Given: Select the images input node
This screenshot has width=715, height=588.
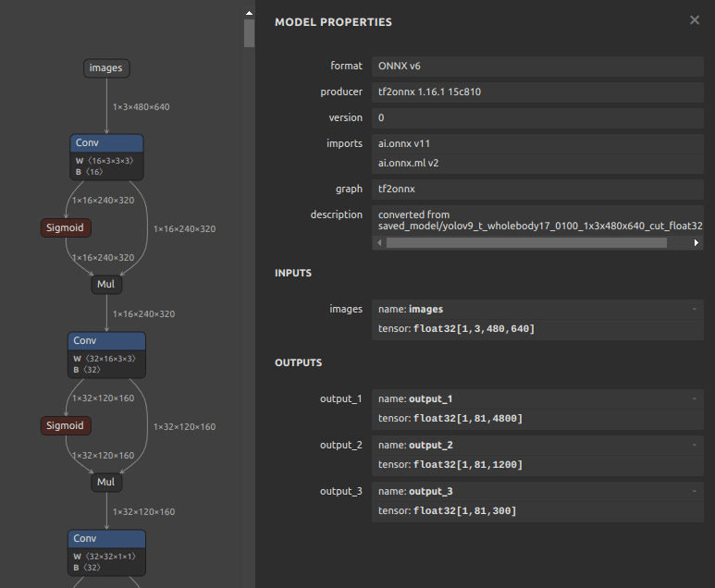Looking at the screenshot, I should [x=106, y=67].
